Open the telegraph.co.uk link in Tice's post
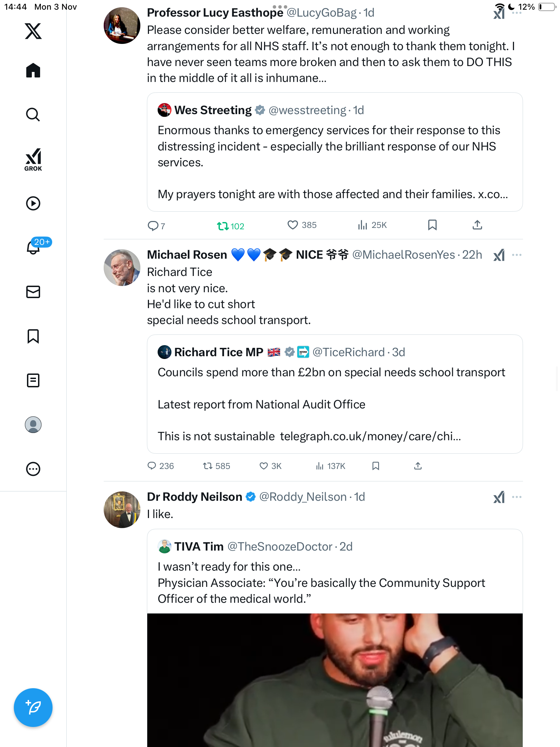Viewport: 560px width, 747px height. pyautogui.click(x=370, y=436)
